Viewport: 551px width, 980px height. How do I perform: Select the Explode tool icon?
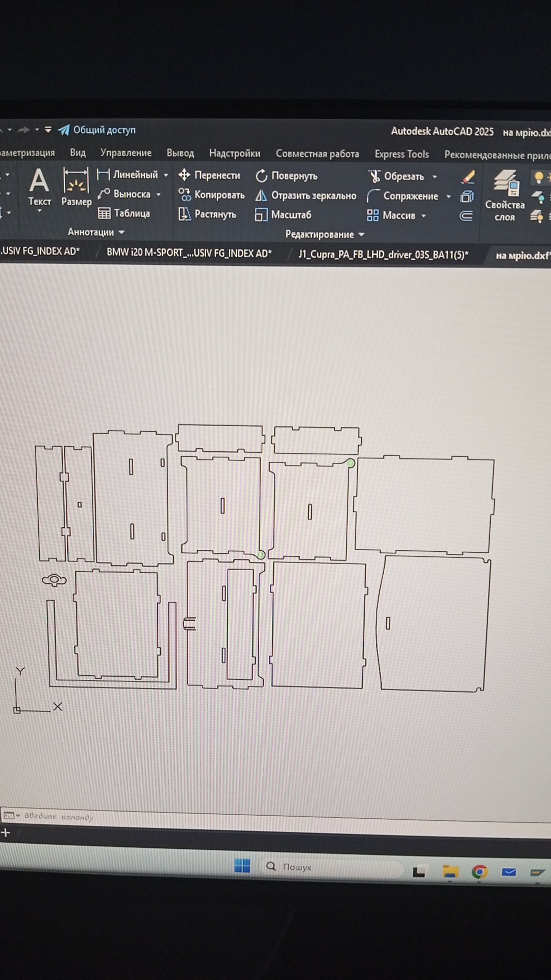467,197
